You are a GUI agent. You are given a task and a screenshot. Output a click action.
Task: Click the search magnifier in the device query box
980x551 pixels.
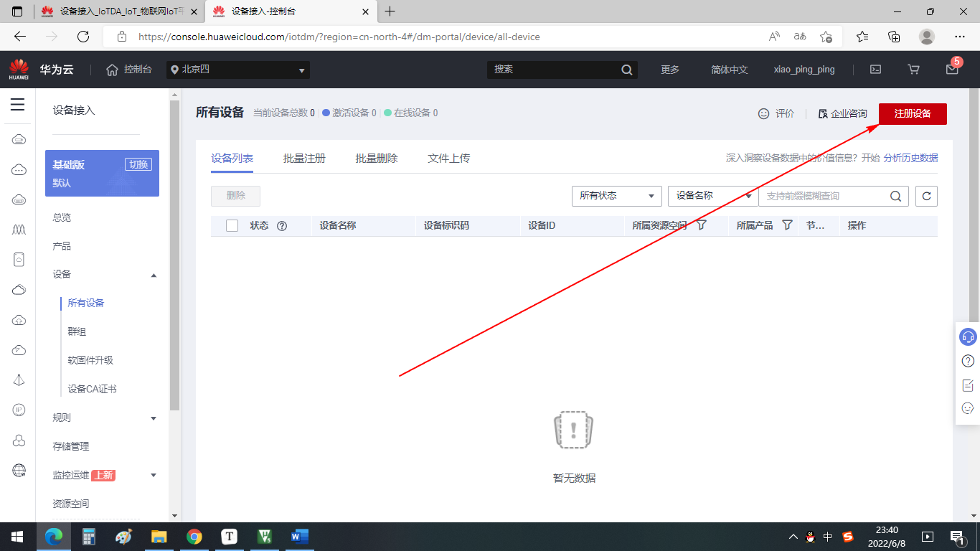coord(895,196)
